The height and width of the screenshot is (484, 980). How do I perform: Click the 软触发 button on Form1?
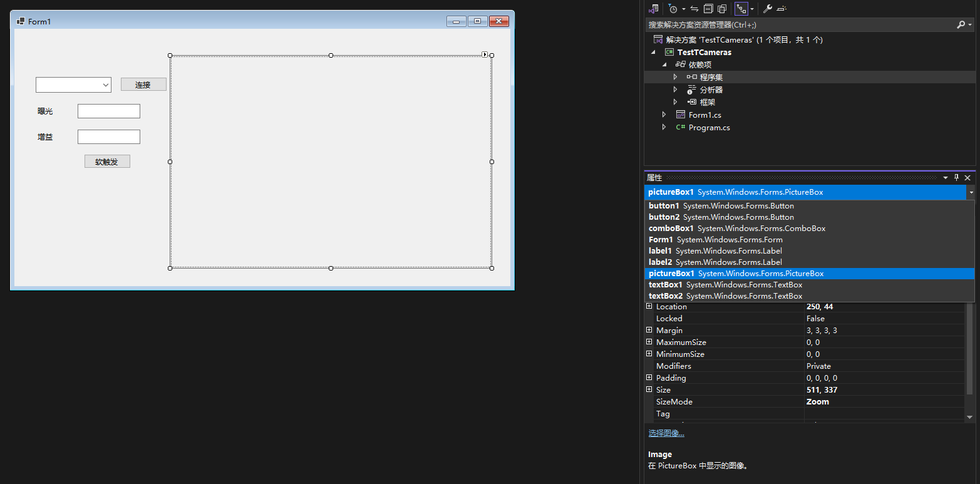(x=107, y=162)
